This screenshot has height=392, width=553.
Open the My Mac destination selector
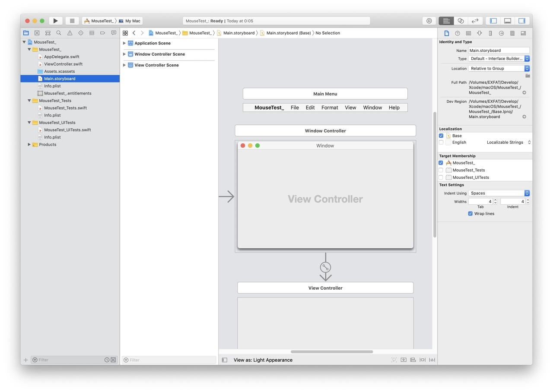click(x=130, y=21)
